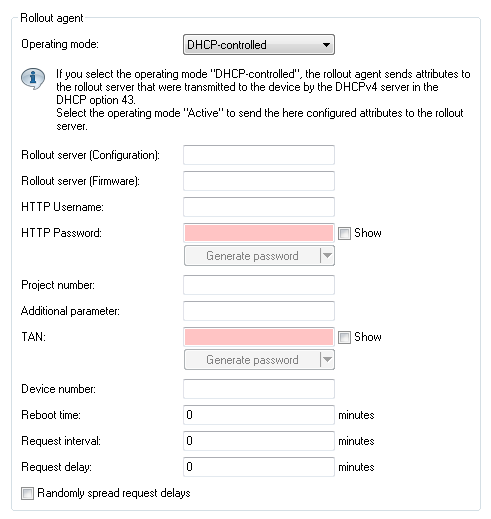Click the blue information balloon icon
491x519 pixels.
click(x=33, y=79)
